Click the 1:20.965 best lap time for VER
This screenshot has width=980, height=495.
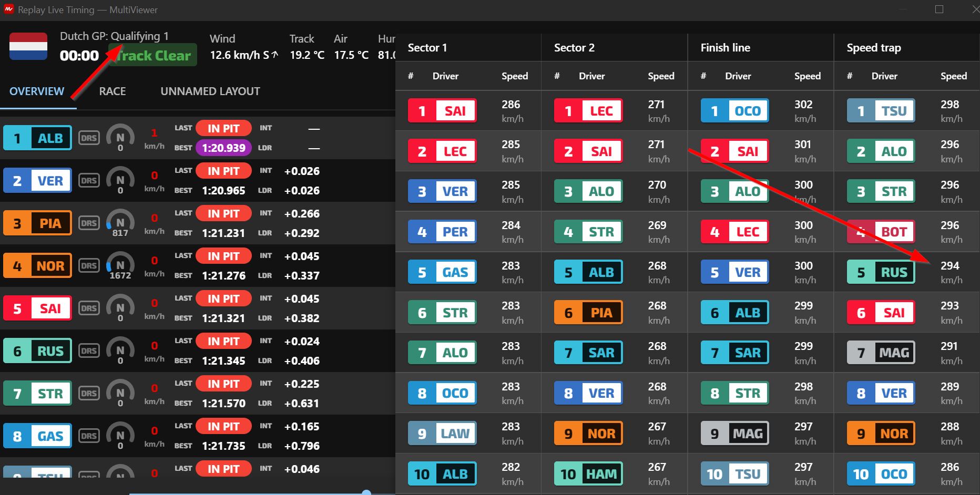point(223,191)
